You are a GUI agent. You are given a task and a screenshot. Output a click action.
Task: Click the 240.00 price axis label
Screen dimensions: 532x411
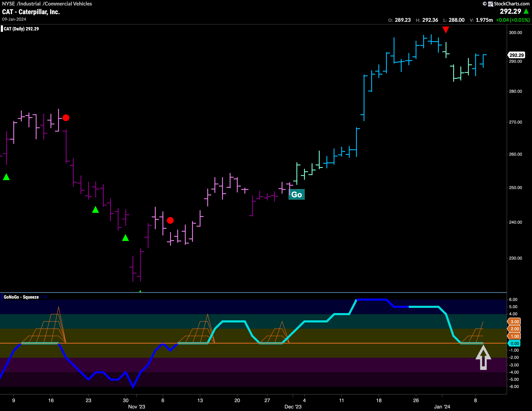point(516,222)
